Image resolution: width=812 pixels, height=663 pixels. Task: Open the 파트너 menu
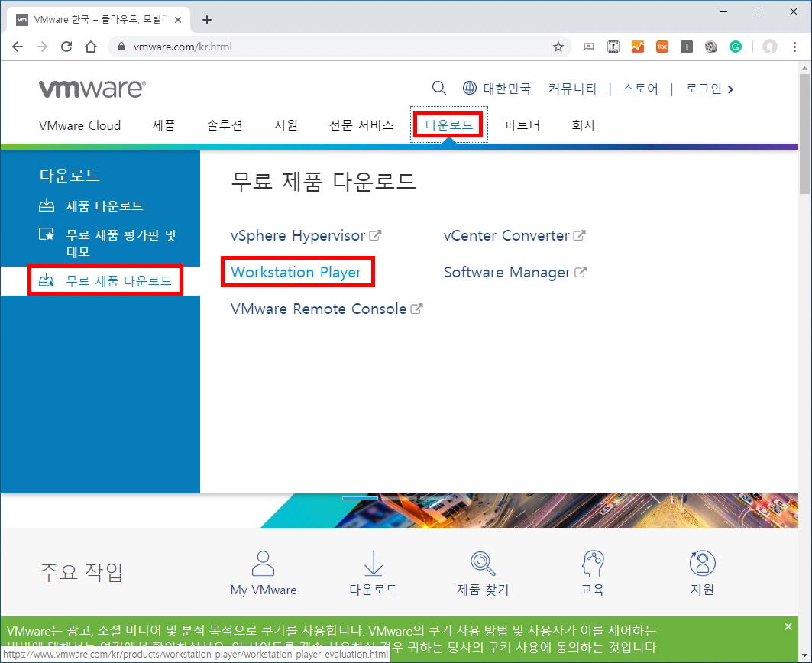click(522, 125)
